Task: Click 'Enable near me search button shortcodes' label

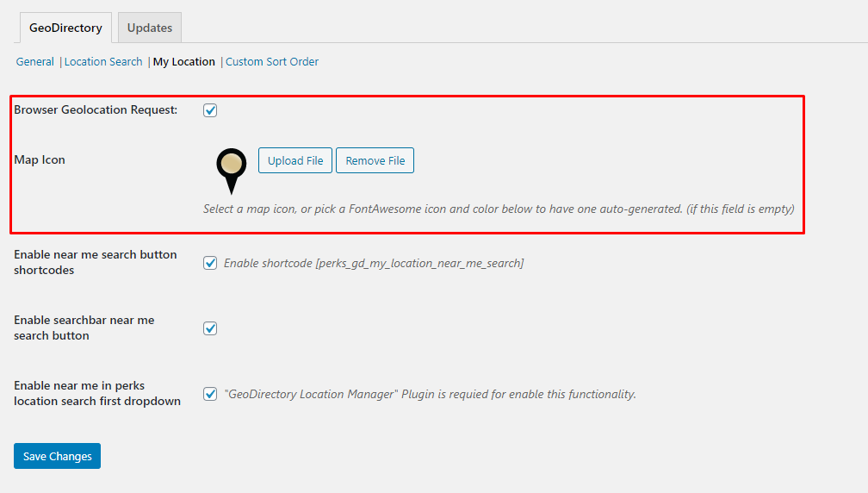Action: pos(96,262)
